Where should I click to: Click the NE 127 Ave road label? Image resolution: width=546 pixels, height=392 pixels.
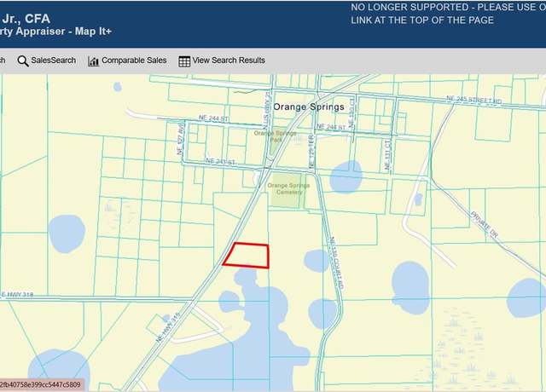pos(180,140)
